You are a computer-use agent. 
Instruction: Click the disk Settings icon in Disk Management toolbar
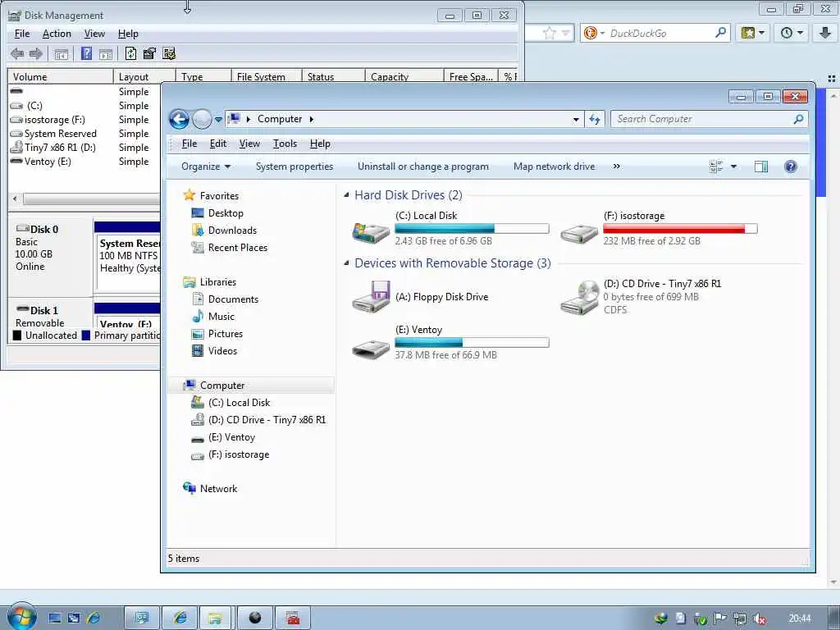click(169, 53)
